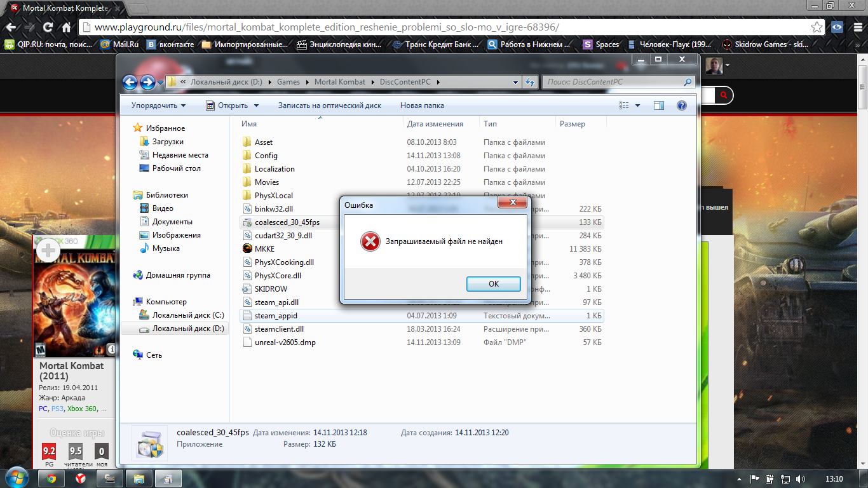Click Mortal Kombat in address breadcrumb
868x488 pixels.
click(340, 82)
